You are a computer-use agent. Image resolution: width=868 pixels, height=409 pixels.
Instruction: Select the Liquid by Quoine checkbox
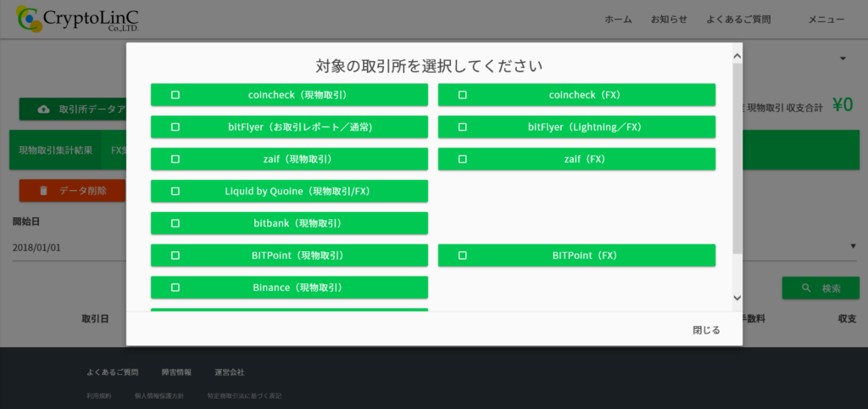[x=175, y=191]
